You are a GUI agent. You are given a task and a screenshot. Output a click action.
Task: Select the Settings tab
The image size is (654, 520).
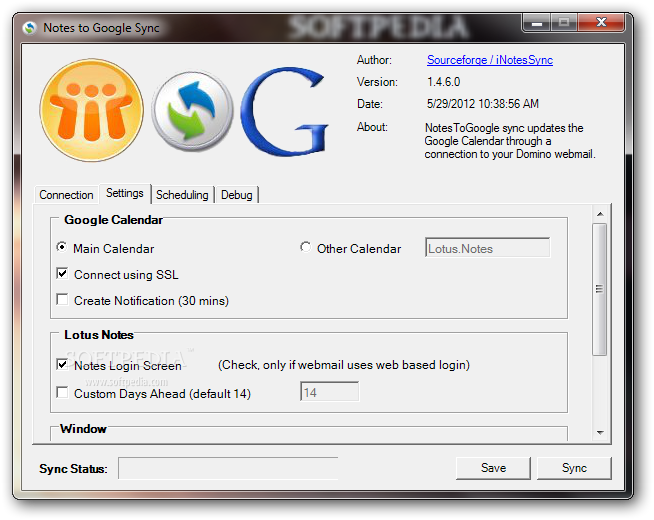pyautogui.click(x=125, y=193)
